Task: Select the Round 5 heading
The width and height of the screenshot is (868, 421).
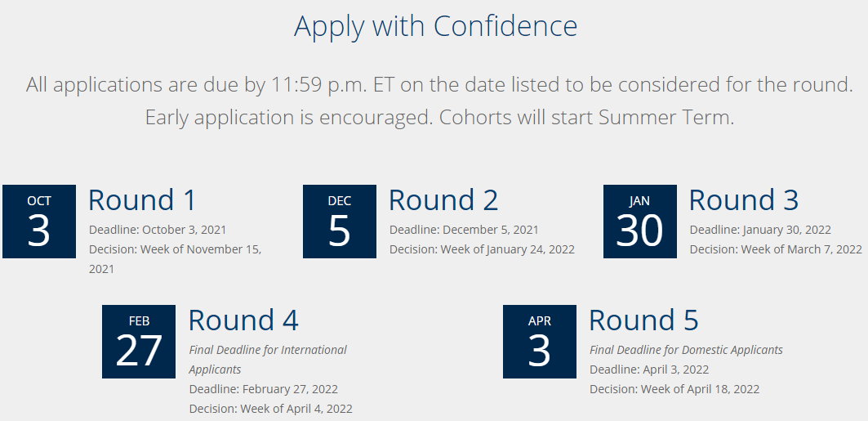Action: pyautogui.click(x=643, y=320)
